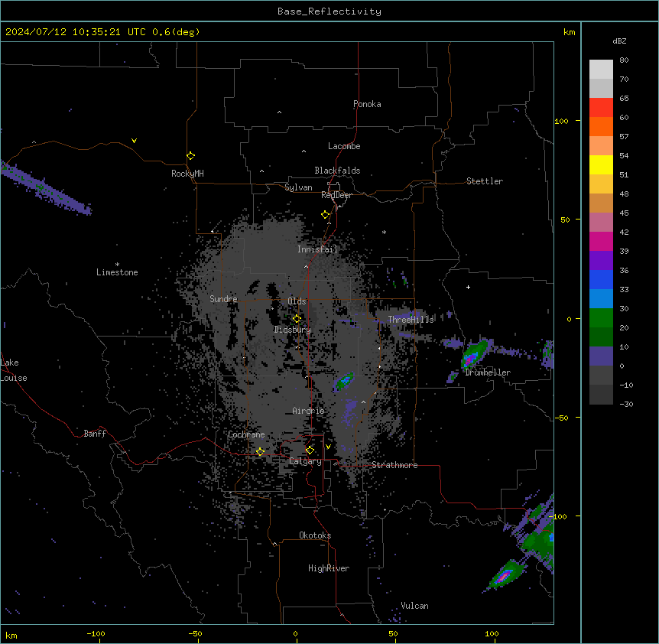Image resolution: width=659 pixels, height=644 pixels.
Task: Click the white caret marker north of Lacombe
Action: pyautogui.click(x=279, y=112)
